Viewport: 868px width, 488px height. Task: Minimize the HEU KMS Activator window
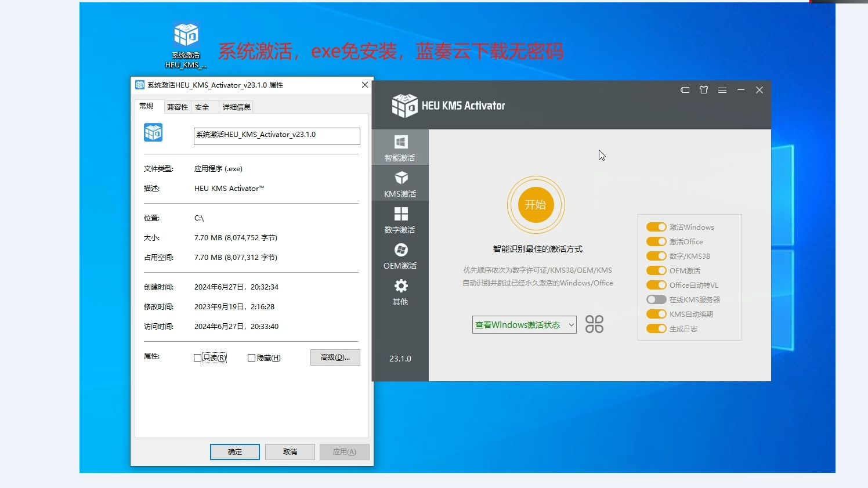[x=741, y=90]
